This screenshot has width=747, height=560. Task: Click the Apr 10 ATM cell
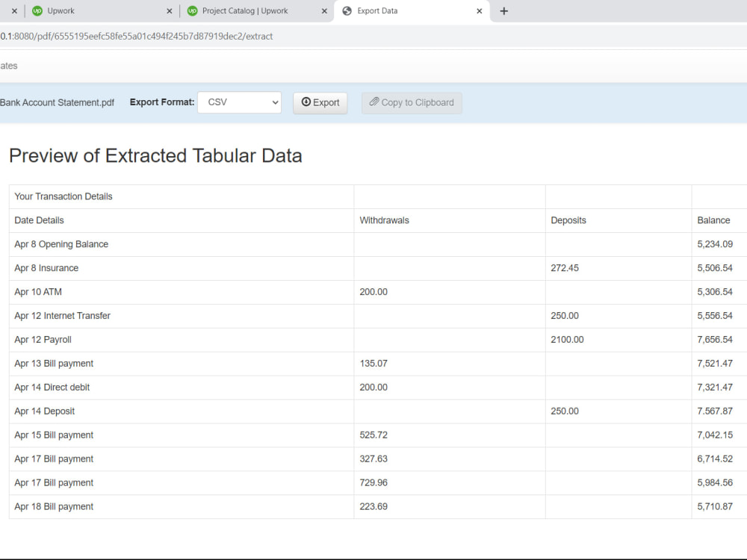point(182,292)
